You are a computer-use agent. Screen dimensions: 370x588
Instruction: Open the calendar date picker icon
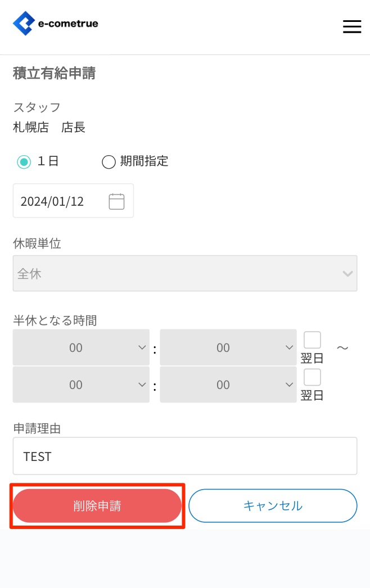(116, 201)
